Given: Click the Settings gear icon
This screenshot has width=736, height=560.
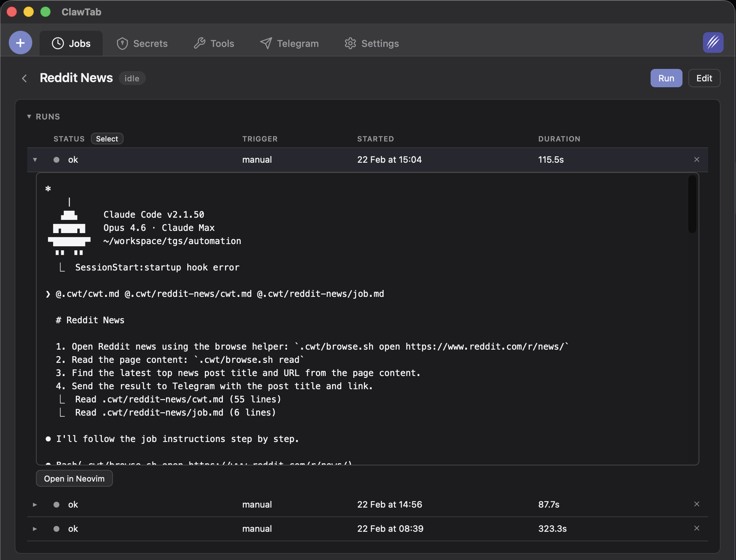Looking at the screenshot, I should pyautogui.click(x=350, y=43).
